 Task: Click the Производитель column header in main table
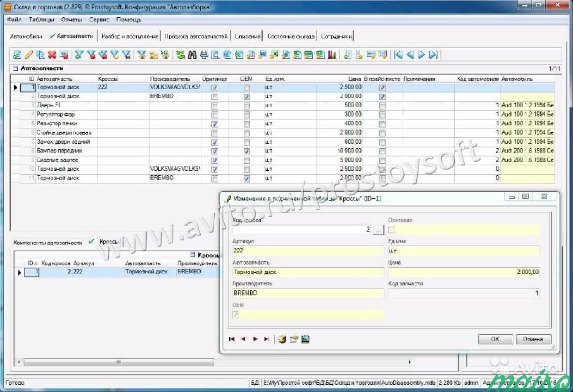pyautogui.click(x=170, y=79)
